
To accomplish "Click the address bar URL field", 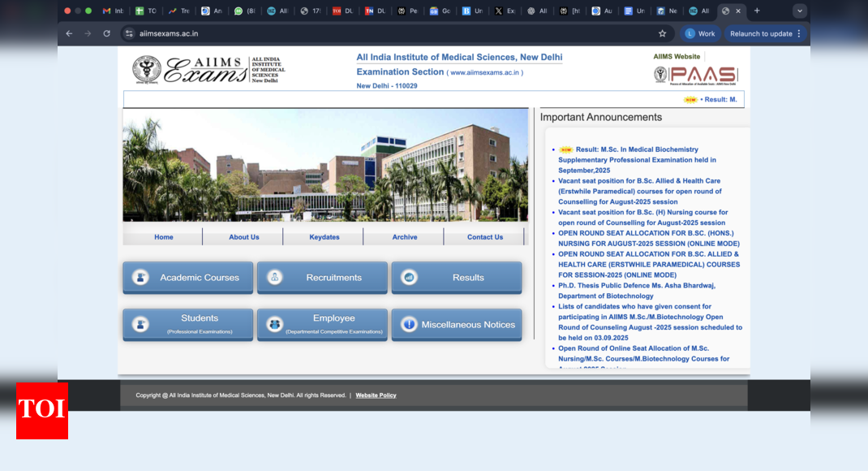I will (389, 33).
